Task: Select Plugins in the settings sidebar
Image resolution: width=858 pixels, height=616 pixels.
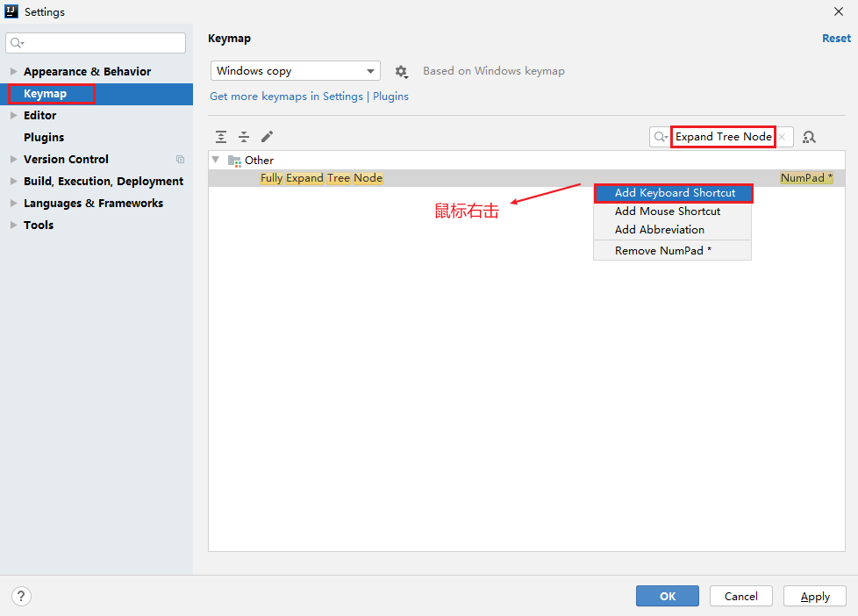Action: tap(44, 138)
